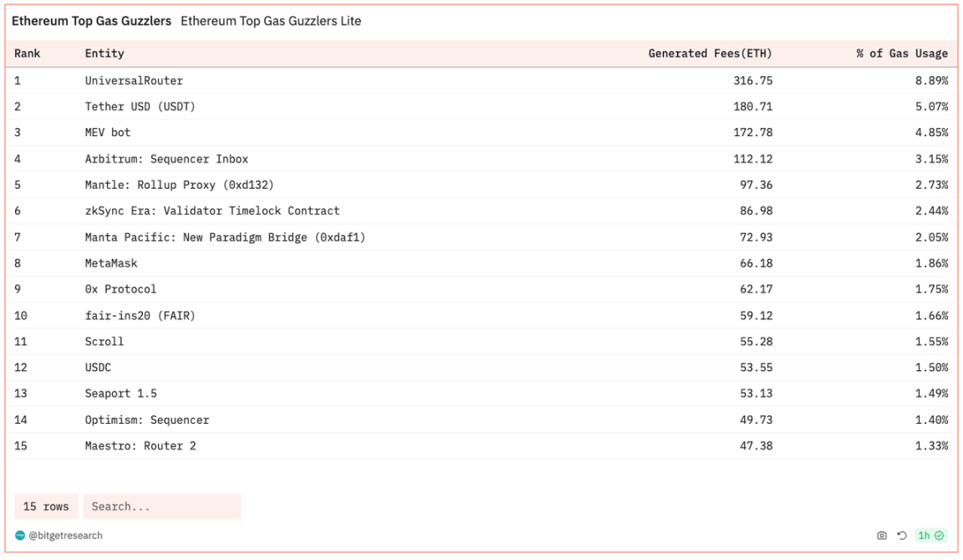Sort by % of Gas Usage header
963x560 pixels.
point(901,53)
